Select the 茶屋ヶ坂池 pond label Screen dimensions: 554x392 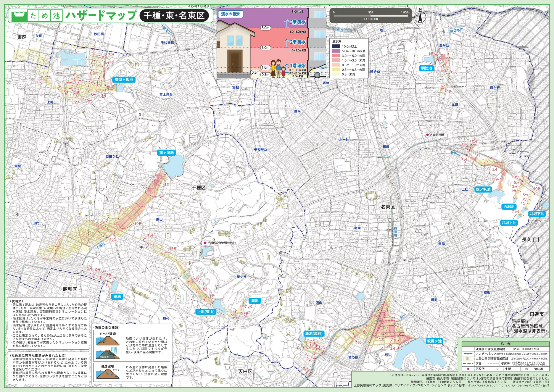124,80
